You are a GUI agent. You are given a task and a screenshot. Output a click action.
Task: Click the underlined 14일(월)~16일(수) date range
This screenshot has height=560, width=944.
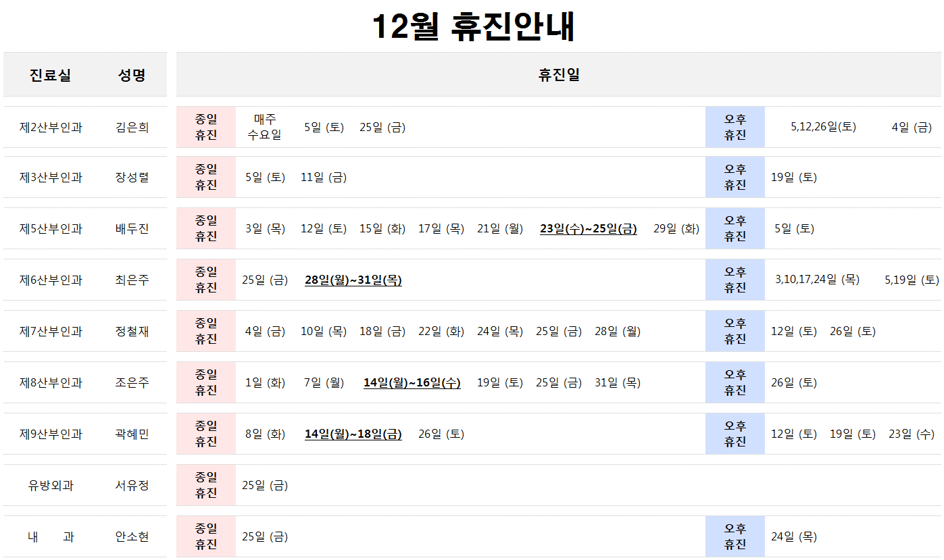[x=412, y=383]
